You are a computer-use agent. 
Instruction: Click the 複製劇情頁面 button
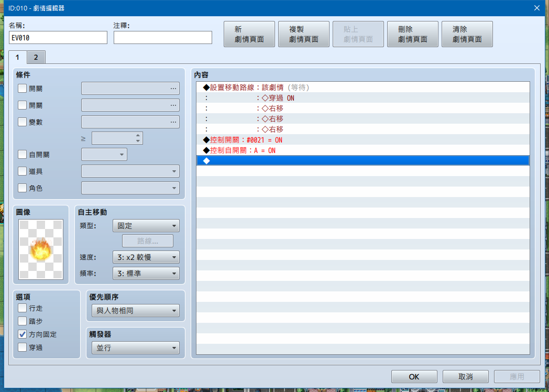[303, 34]
